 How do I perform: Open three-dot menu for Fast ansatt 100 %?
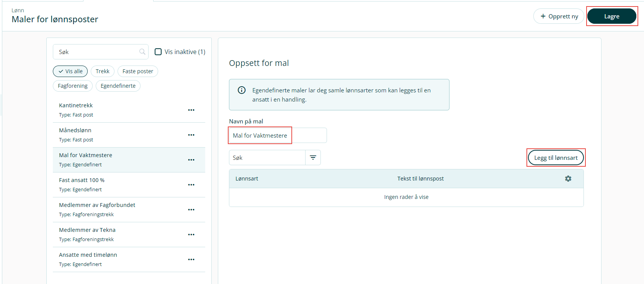click(191, 185)
